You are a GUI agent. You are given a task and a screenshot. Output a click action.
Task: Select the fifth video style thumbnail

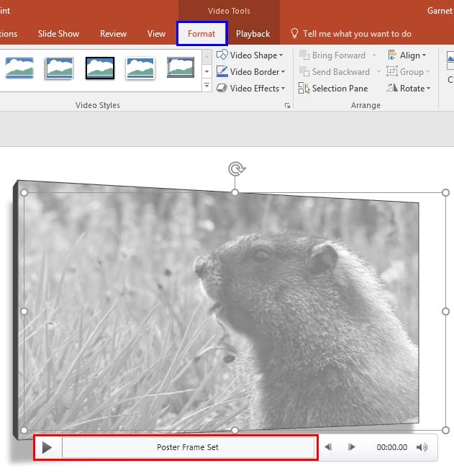pyautogui.click(x=181, y=68)
